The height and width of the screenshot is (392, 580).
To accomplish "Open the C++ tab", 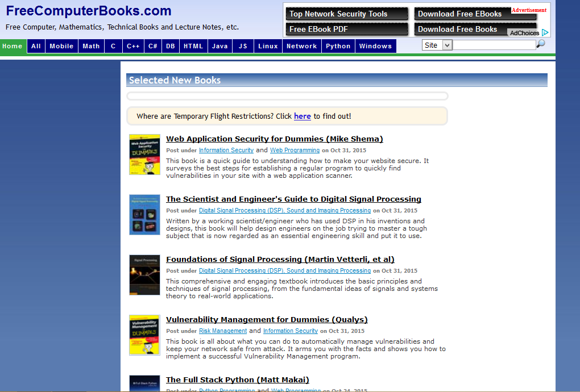I will point(133,46).
